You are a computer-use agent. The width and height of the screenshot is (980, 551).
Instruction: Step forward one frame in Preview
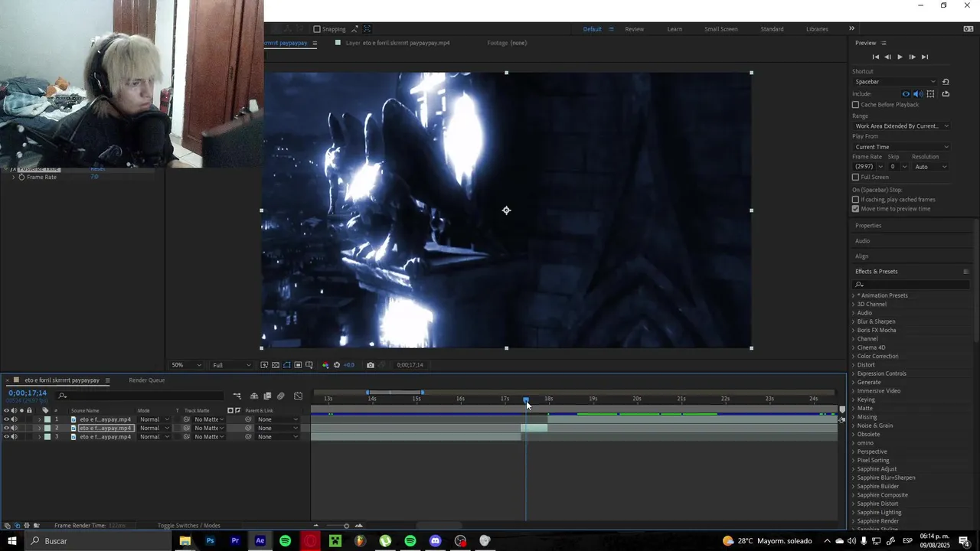912,57
